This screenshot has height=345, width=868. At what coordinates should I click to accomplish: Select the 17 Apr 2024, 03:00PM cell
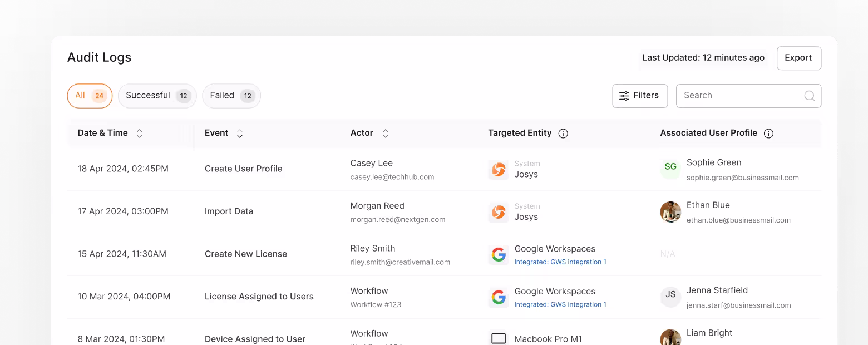pyautogui.click(x=123, y=211)
